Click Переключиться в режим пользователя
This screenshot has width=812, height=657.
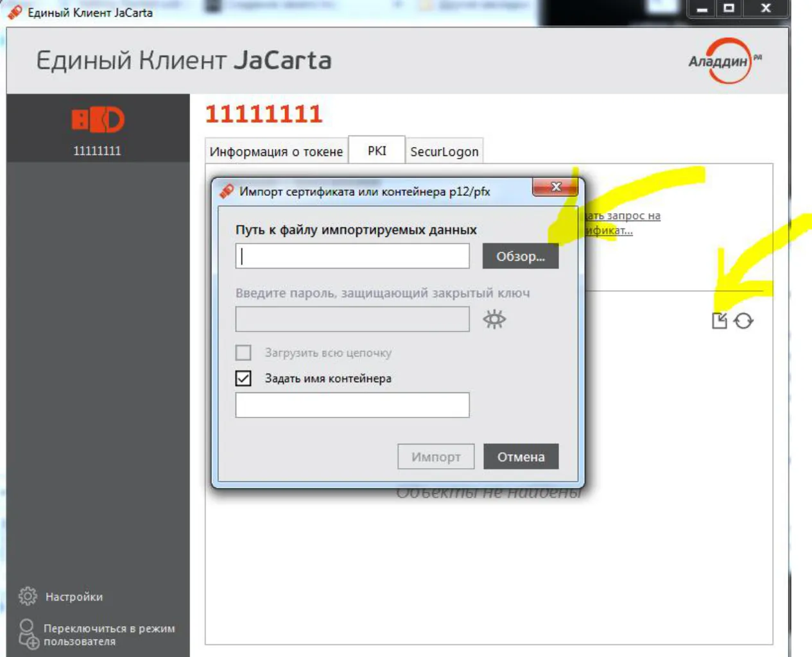(96, 635)
